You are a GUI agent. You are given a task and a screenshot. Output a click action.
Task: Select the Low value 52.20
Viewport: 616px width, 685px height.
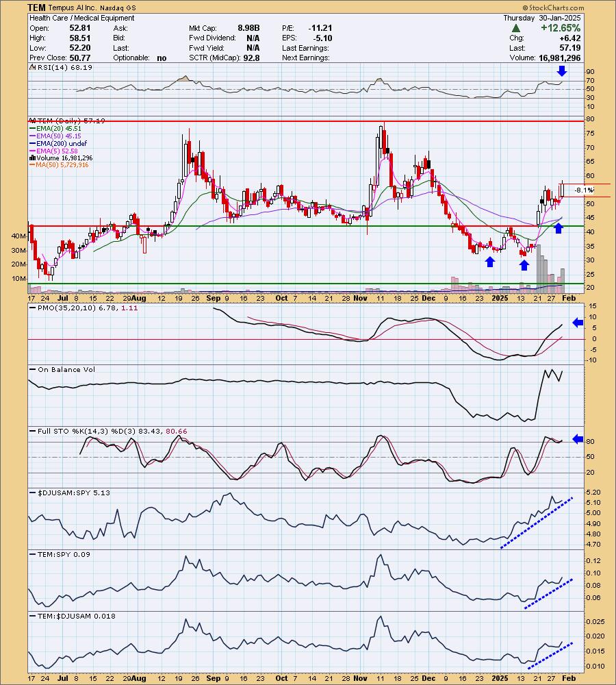coord(80,48)
